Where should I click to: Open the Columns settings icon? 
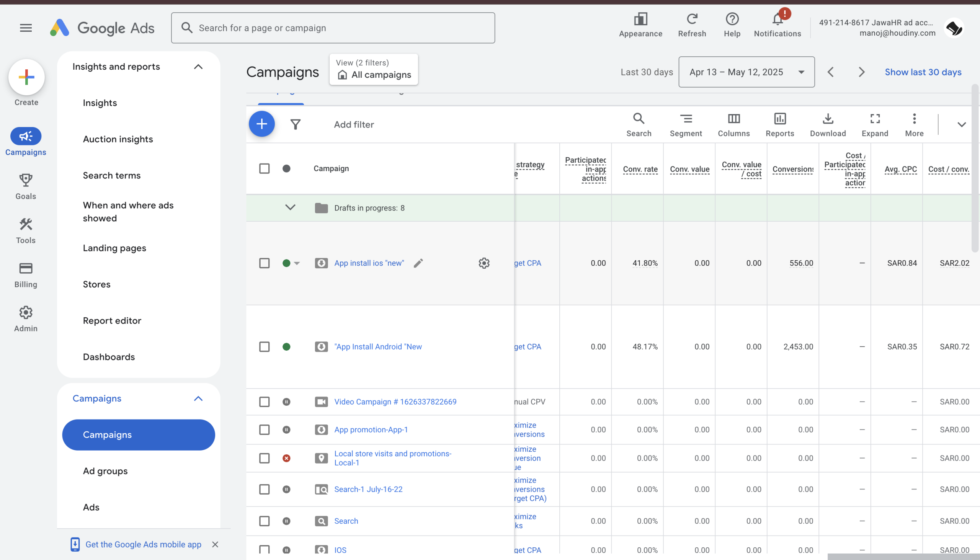click(733, 124)
